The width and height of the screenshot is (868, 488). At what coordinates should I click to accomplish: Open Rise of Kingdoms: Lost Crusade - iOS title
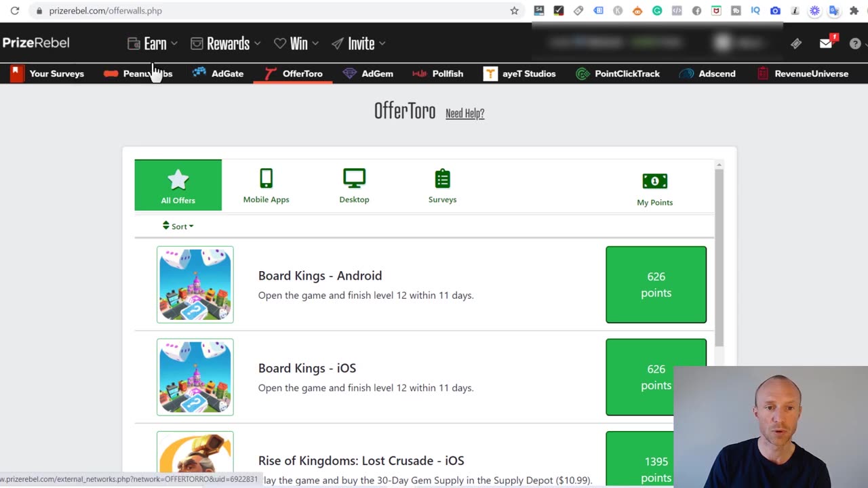point(361,461)
